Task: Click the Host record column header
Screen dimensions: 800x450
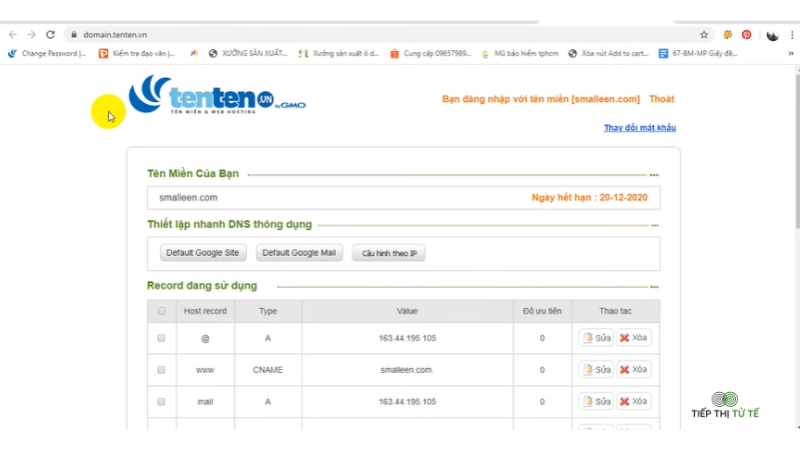Action: click(x=205, y=311)
